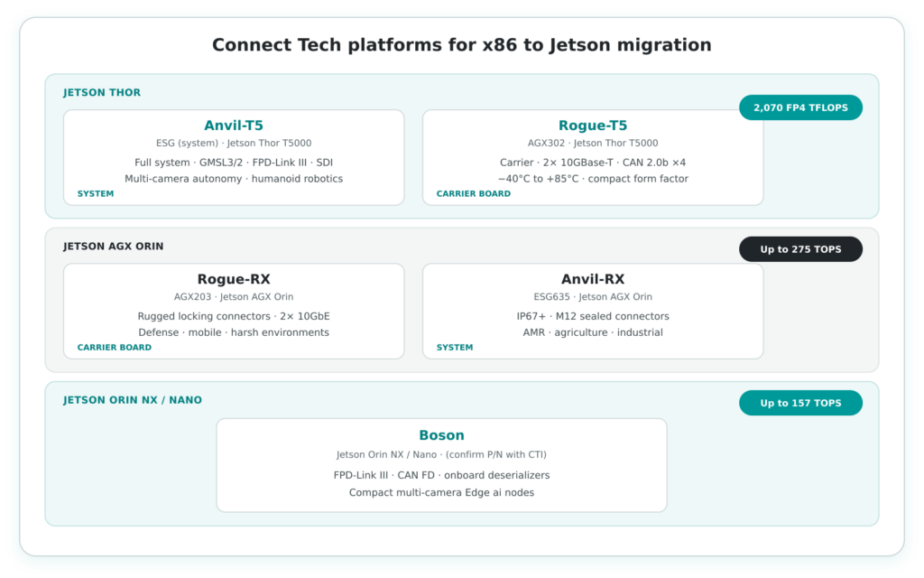The width and height of the screenshot is (924, 578).
Task: Select the 'JETSON THOR' section label
Action: 102,93
